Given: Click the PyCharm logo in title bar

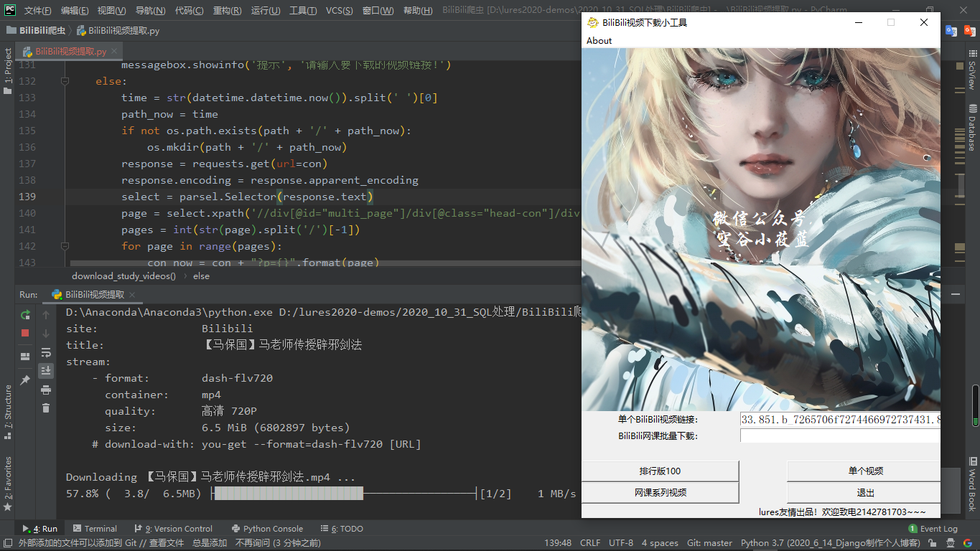Looking at the screenshot, I should pos(10,10).
